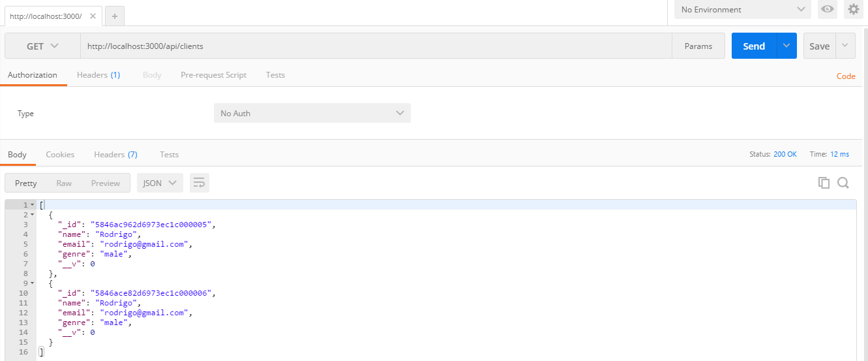Collapse the first client object at line 2
The width and height of the screenshot is (868, 361).
pyautogui.click(x=32, y=215)
